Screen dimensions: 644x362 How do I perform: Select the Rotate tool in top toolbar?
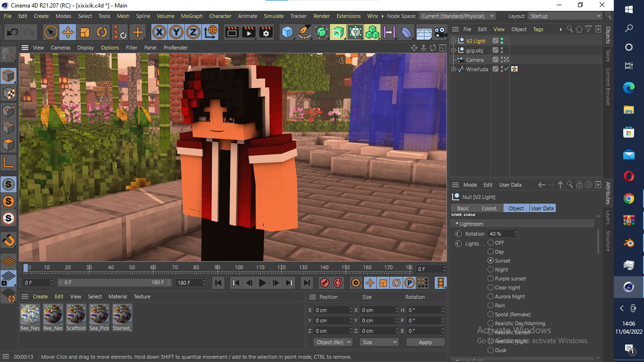tap(102, 32)
